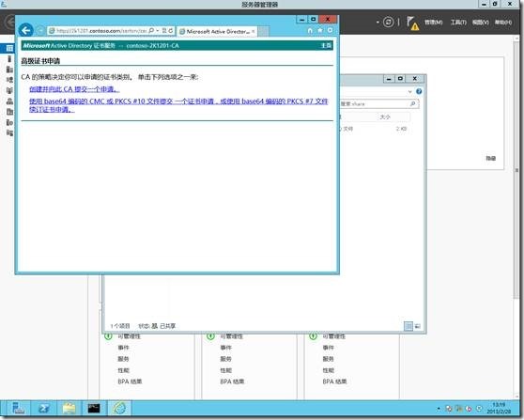
Task: Click 服务 in the middle role tile
Action: (226, 359)
